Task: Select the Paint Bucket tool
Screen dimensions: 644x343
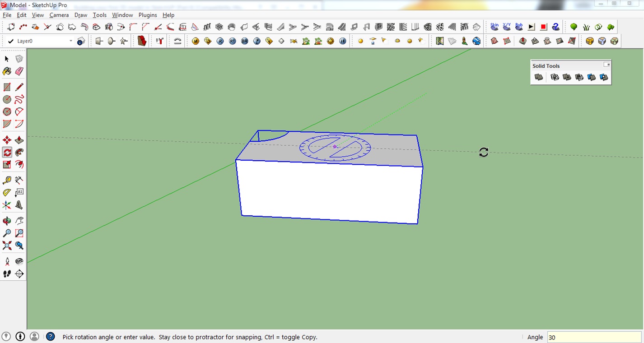Action: point(6,71)
